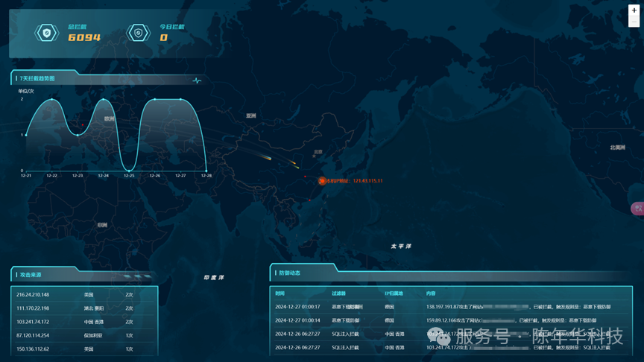Zoom out the map with minus button
The image size is (644, 362).
634,22
